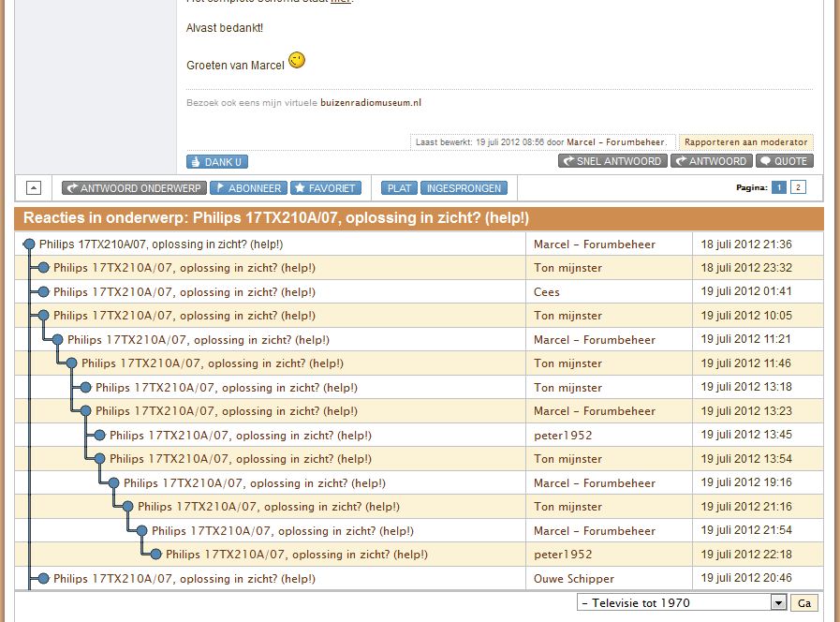Open Ouwe Schipper reply of 19 juli 20:46

[184, 578]
